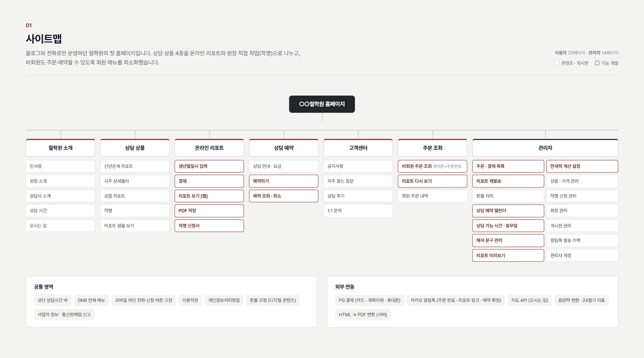
Task: Select the 작명 신청서 box
Action: pyautogui.click(x=209, y=226)
